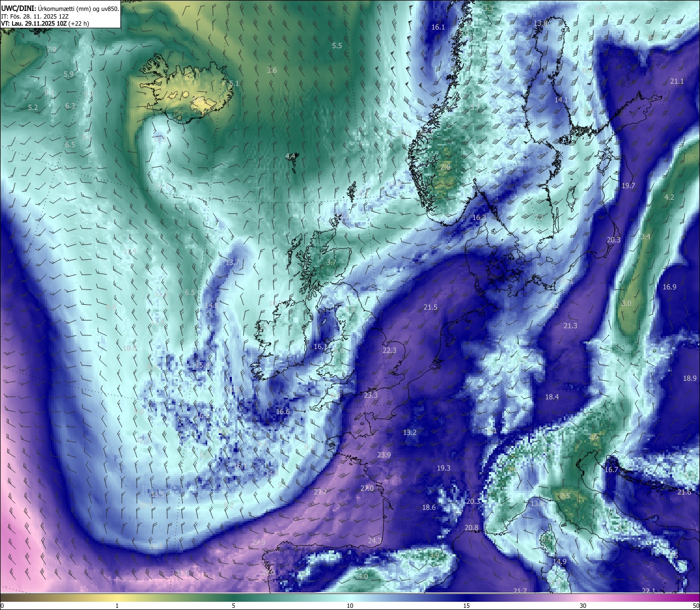Click the 21.1 value label
The height and width of the screenshot is (610, 700).
677,82
